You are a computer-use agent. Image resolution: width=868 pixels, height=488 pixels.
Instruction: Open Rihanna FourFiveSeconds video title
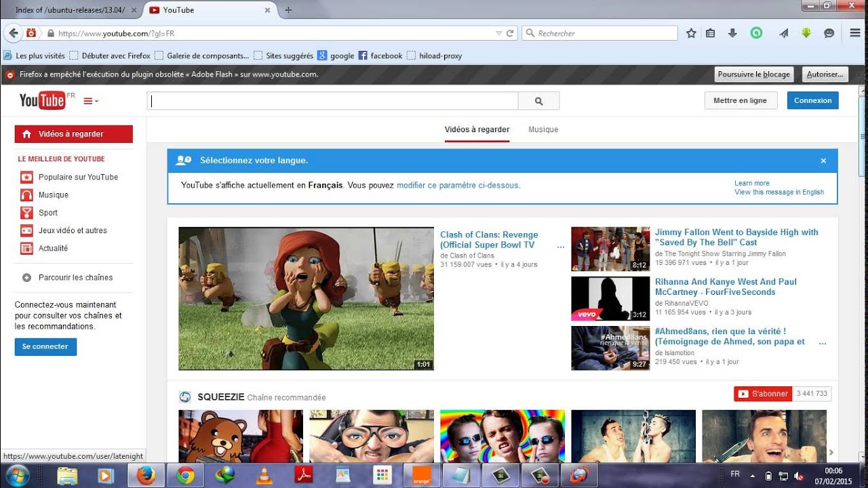[726, 287]
